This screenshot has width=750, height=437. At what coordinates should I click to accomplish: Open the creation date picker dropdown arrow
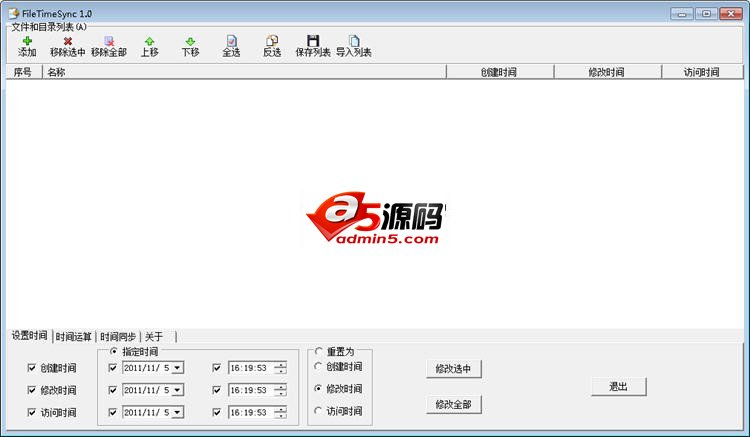178,368
